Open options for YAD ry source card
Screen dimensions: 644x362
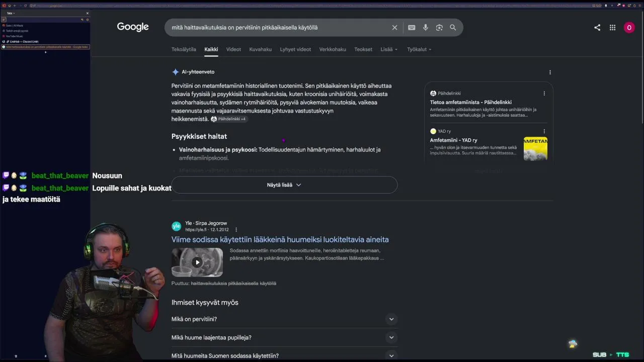click(x=544, y=132)
